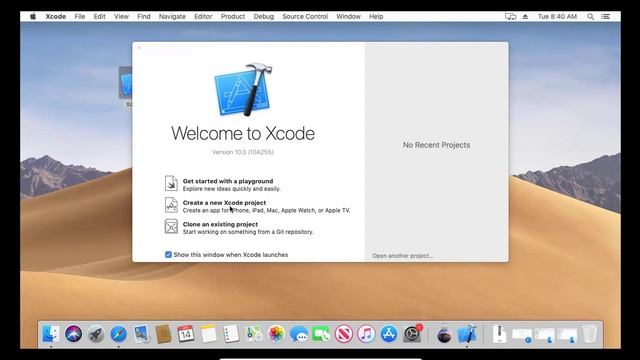This screenshot has width=640, height=360.
Task: Open the Xcode application menu
Action: (x=56, y=16)
